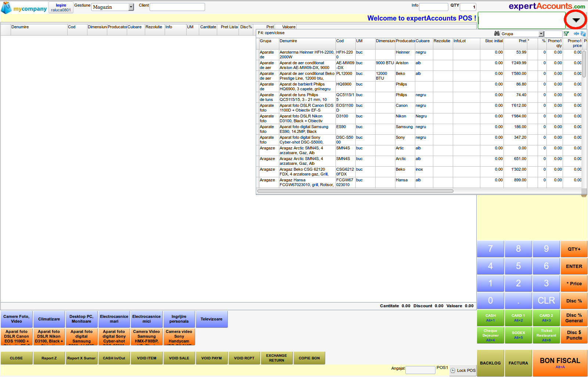Image resolution: width=588 pixels, height=377 pixels.
Task: Click the * Price button
Action: pos(574,283)
